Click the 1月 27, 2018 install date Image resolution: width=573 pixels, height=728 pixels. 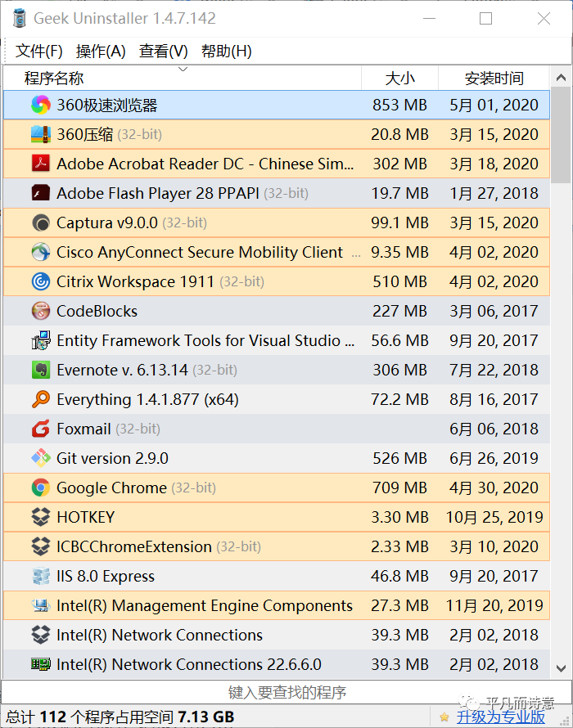point(494,193)
